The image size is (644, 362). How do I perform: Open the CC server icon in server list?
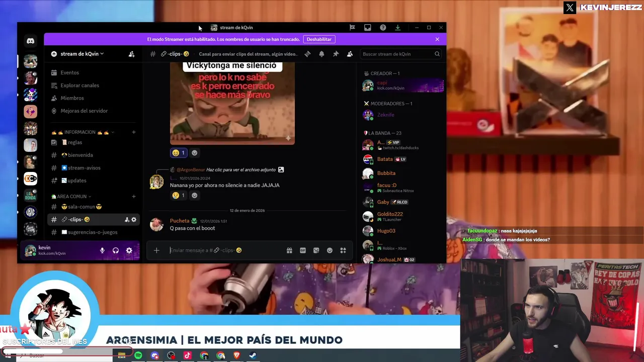coord(30,178)
